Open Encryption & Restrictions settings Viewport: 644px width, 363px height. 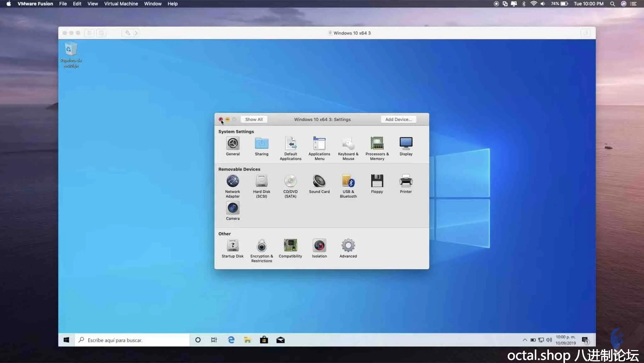pos(262,251)
